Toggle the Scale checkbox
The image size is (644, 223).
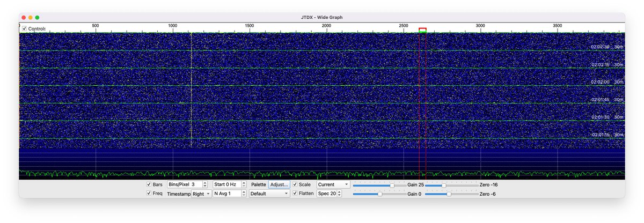[x=295, y=184]
